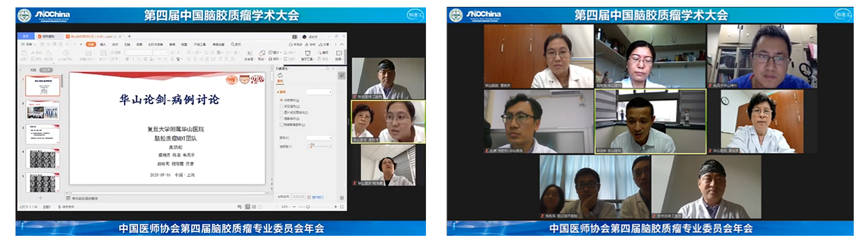Open a new document tab with plus icon
Viewport: 868px width, 242px height.
pyautogui.click(x=129, y=37)
